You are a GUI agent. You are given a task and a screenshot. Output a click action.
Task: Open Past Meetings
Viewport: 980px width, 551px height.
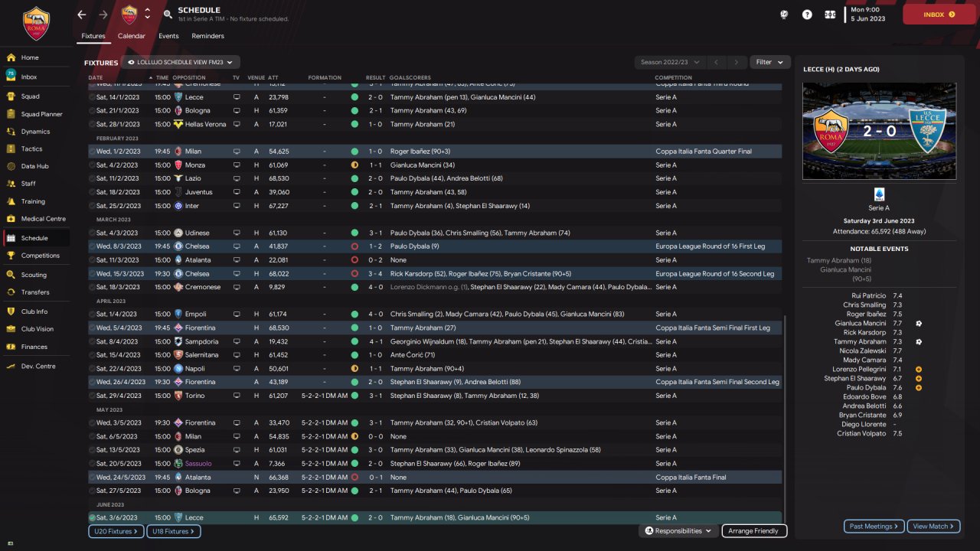click(x=874, y=527)
